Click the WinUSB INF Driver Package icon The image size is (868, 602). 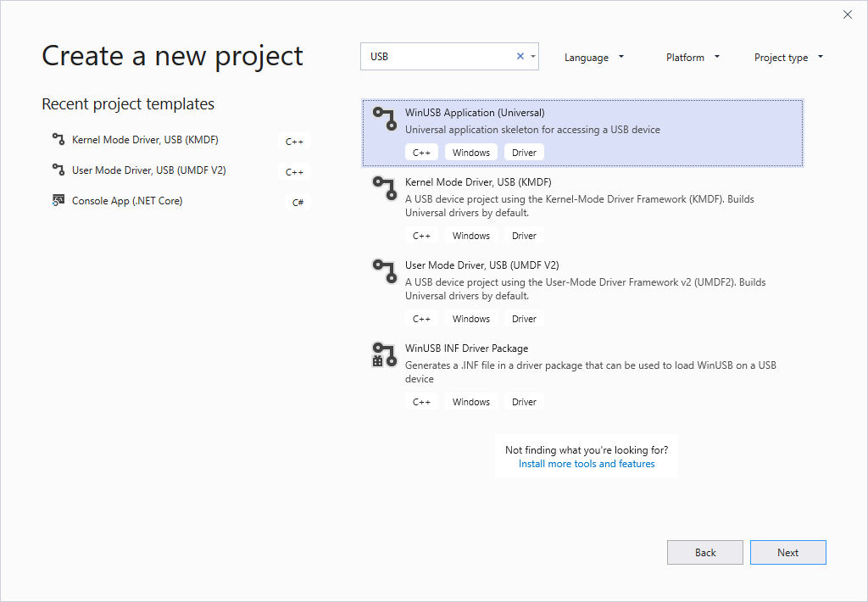point(384,354)
